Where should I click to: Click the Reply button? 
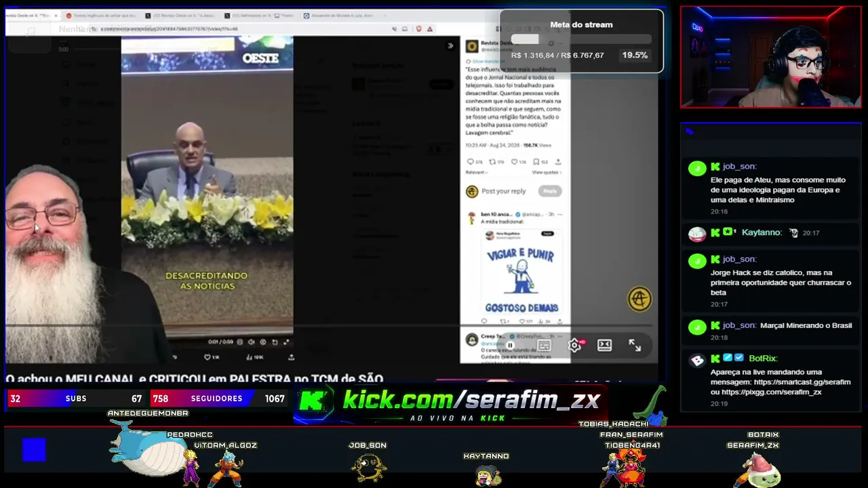[x=550, y=191]
